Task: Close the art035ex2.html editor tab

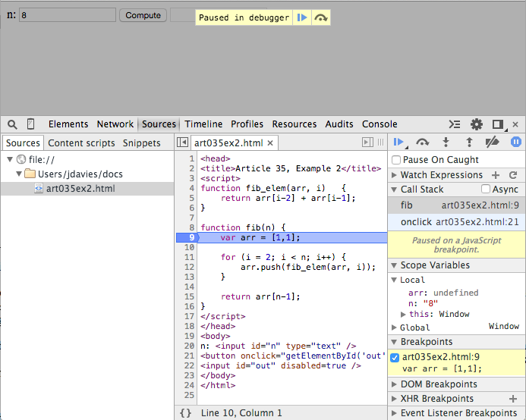Action: (270, 143)
